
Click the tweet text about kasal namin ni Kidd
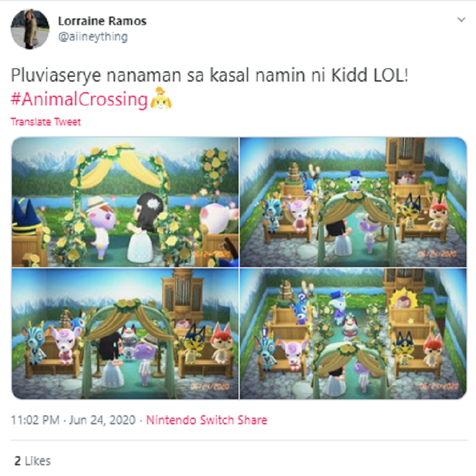209,75
